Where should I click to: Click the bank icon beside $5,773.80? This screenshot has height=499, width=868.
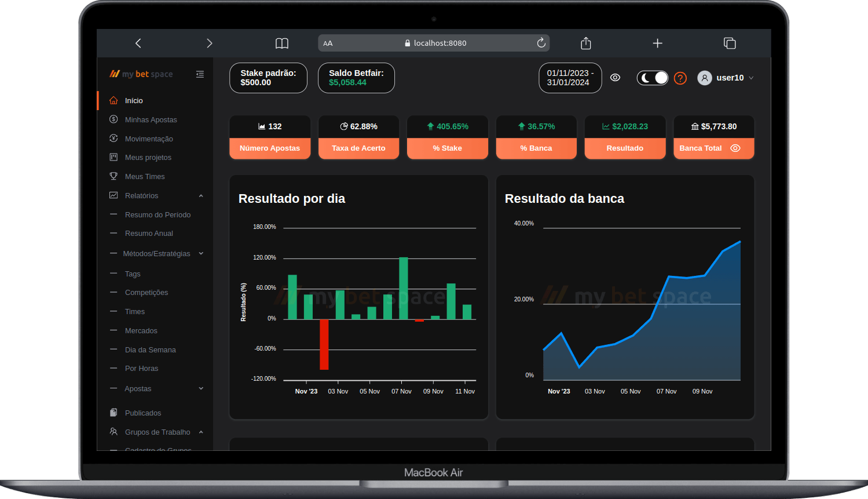tap(695, 126)
